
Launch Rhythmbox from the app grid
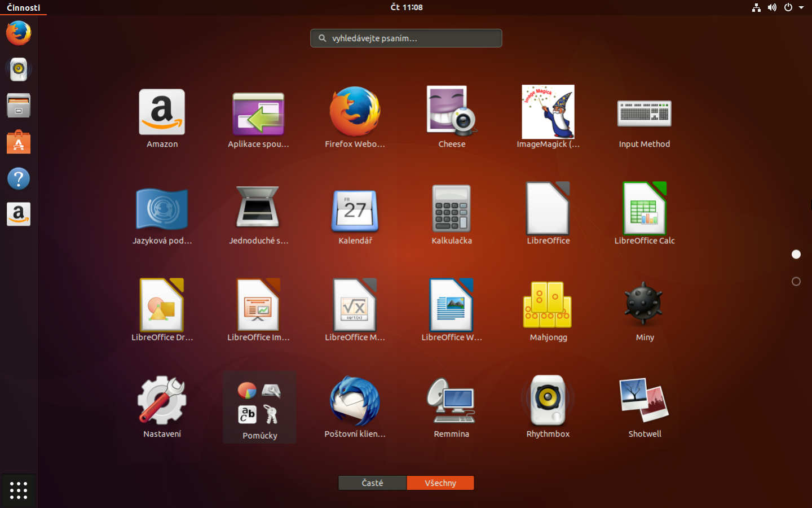548,406
